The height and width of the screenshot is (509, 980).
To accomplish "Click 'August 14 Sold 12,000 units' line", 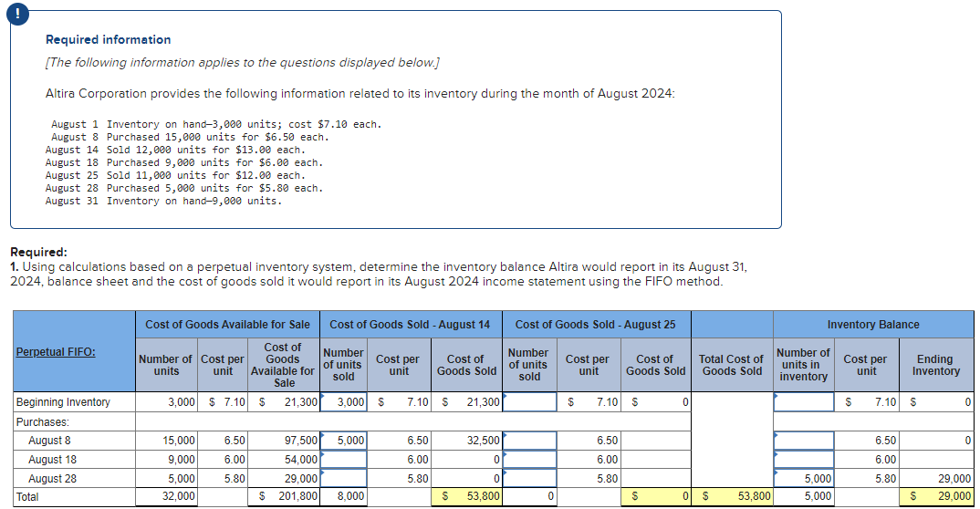I will click(175, 150).
